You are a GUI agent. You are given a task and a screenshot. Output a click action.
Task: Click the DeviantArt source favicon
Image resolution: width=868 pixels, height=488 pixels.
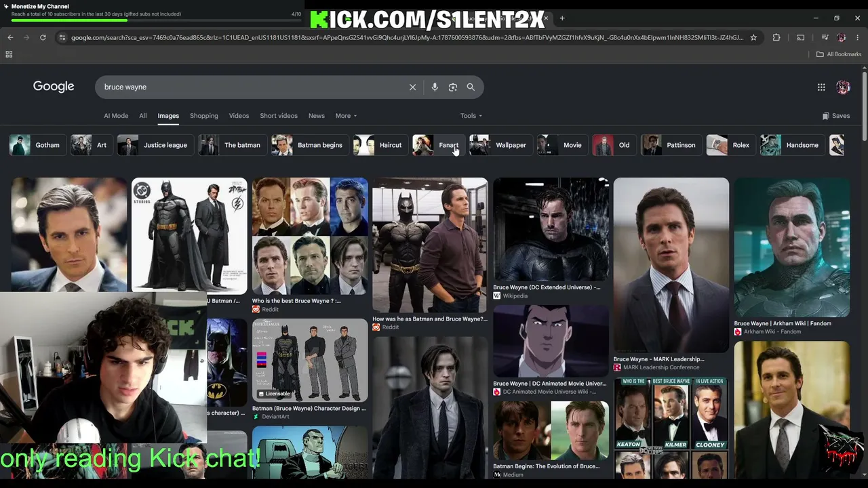tap(256, 416)
